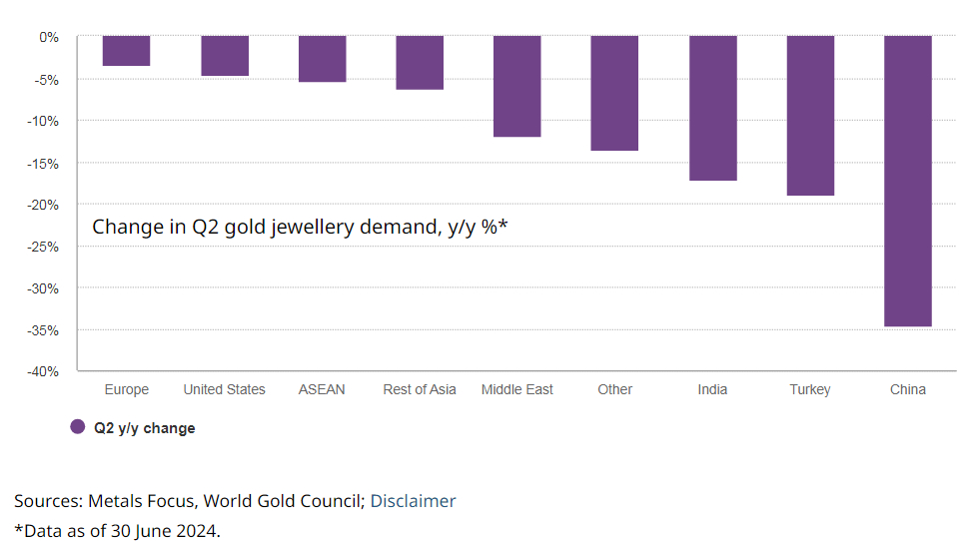The width and height of the screenshot is (980, 541).
Task: Click the China bar in the chart
Action: [x=907, y=181]
